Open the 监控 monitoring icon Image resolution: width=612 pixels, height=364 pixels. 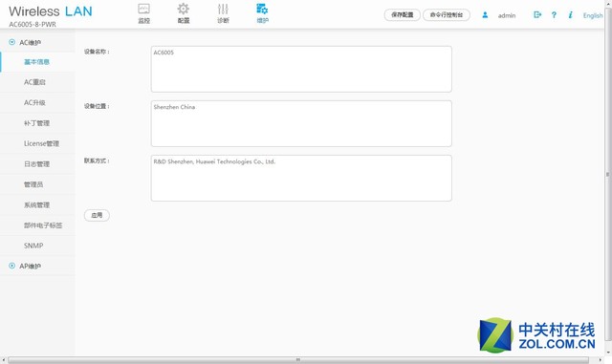pyautogui.click(x=143, y=10)
